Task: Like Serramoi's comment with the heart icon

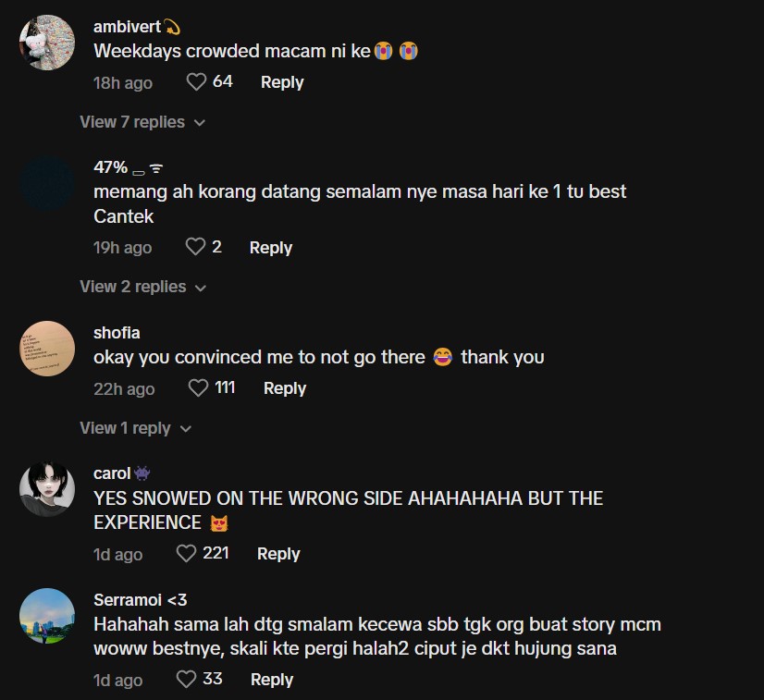Action: 186,680
